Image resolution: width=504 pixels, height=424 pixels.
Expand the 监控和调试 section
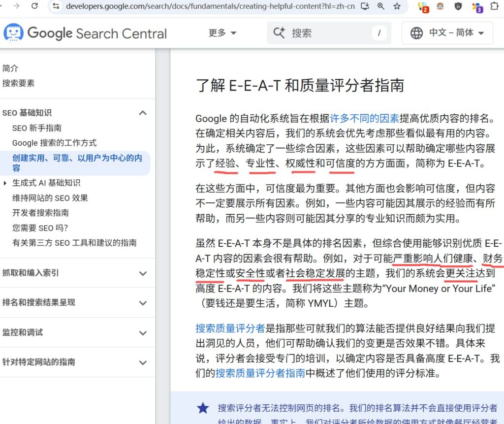143,333
